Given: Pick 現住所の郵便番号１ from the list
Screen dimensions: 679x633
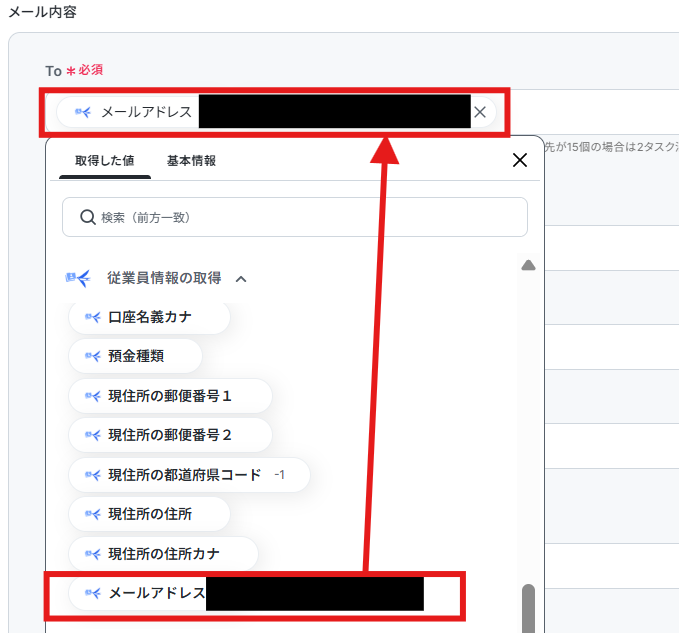Looking at the screenshot, I should click(170, 396).
